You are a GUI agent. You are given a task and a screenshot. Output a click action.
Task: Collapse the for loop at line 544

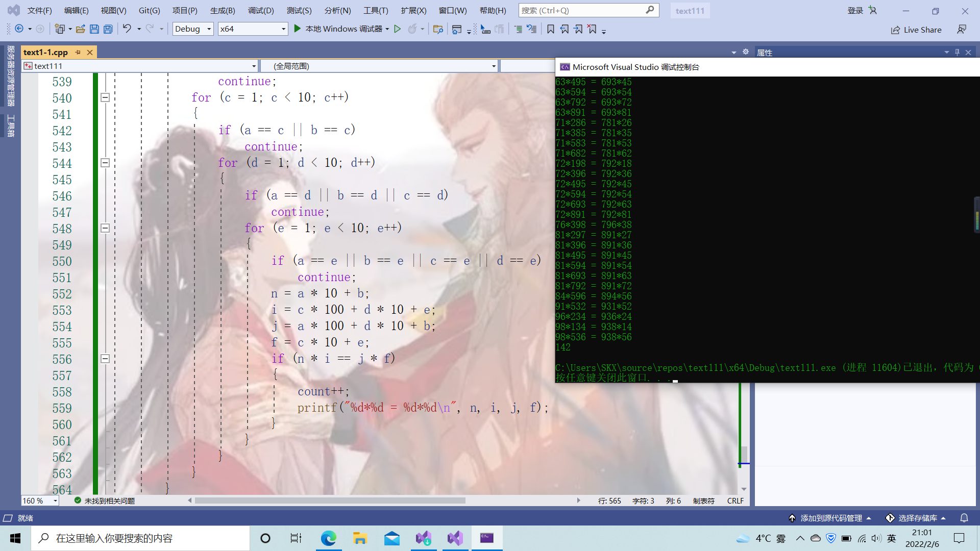[x=105, y=163]
